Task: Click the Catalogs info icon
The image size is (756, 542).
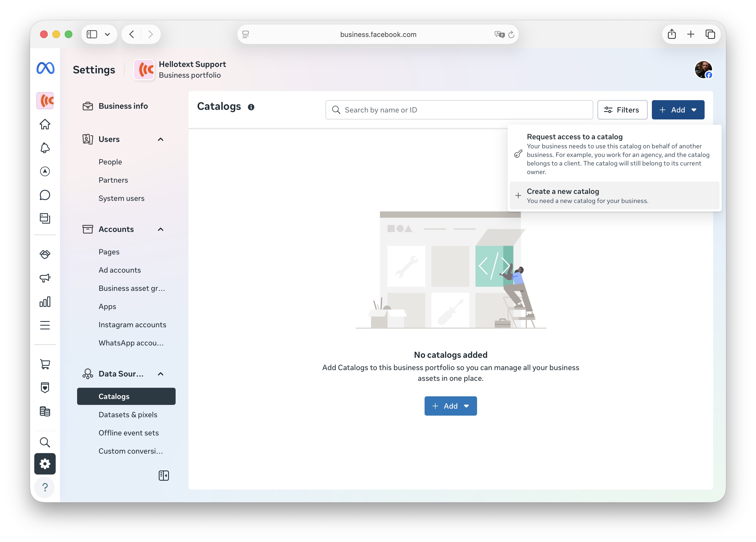Action: [251, 107]
